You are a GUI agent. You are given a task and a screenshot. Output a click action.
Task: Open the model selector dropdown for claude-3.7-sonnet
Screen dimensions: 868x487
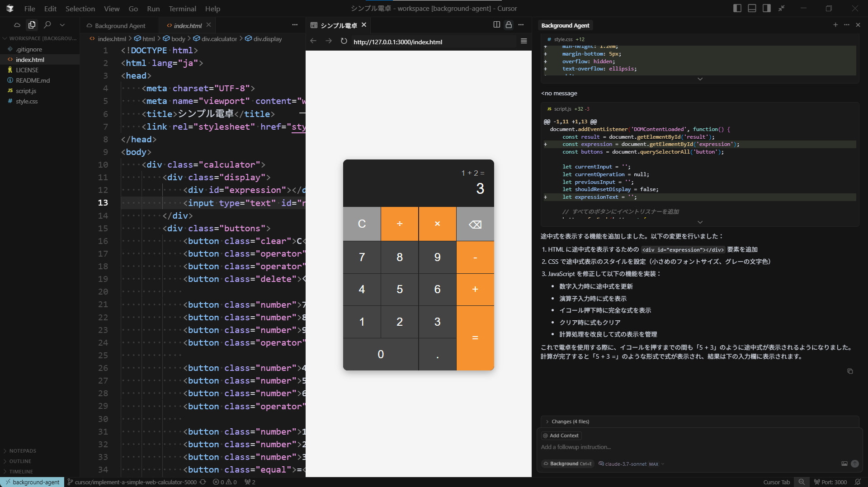coord(662,464)
